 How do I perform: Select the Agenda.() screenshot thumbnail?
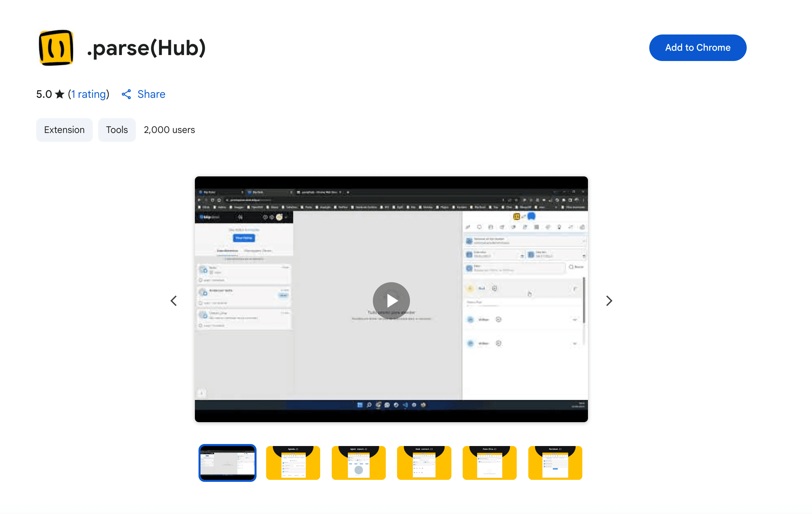293,463
